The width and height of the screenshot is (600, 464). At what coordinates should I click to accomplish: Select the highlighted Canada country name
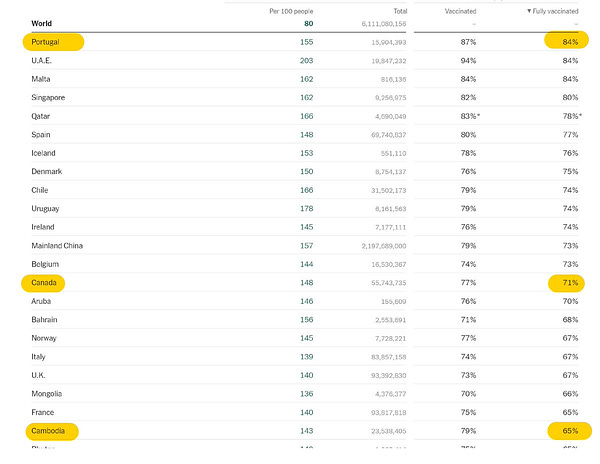[x=44, y=283]
